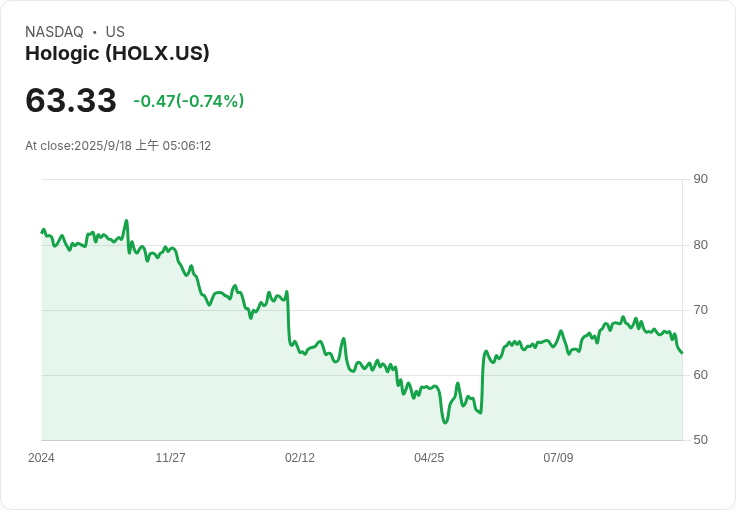This screenshot has height=510, width=736.
Task: Click the 90 y-axis price label
Action: (x=700, y=179)
